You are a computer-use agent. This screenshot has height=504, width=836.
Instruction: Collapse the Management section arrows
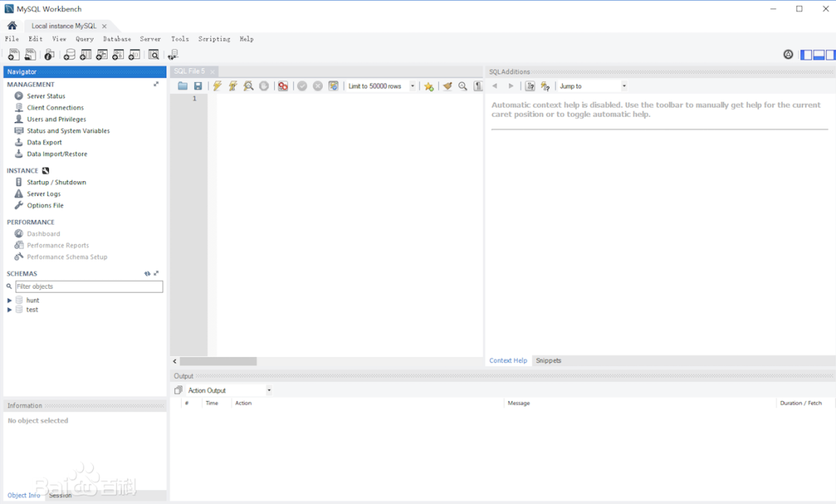pyautogui.click(x=156, y=84)
